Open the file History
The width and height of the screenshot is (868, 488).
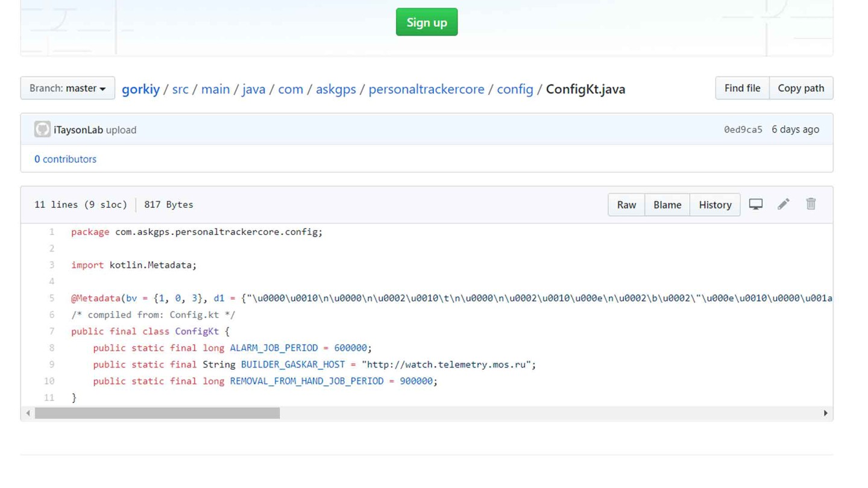pos(715,205)
